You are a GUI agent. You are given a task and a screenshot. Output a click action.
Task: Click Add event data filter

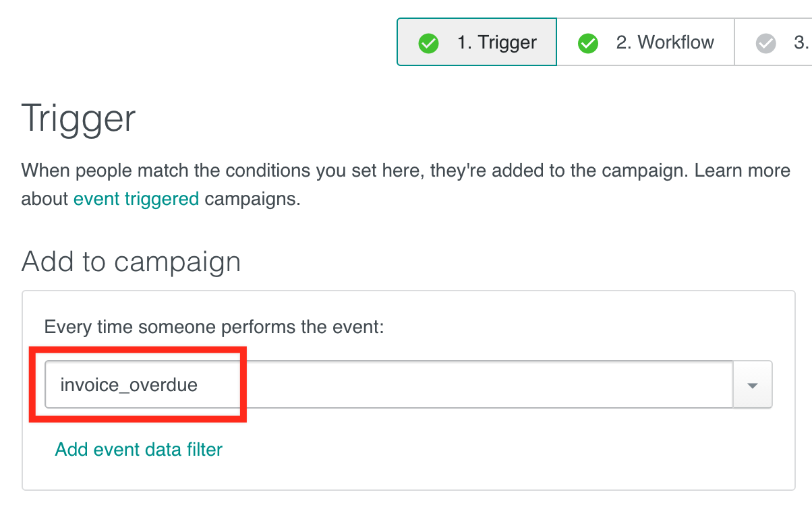[x=138, y=449]
